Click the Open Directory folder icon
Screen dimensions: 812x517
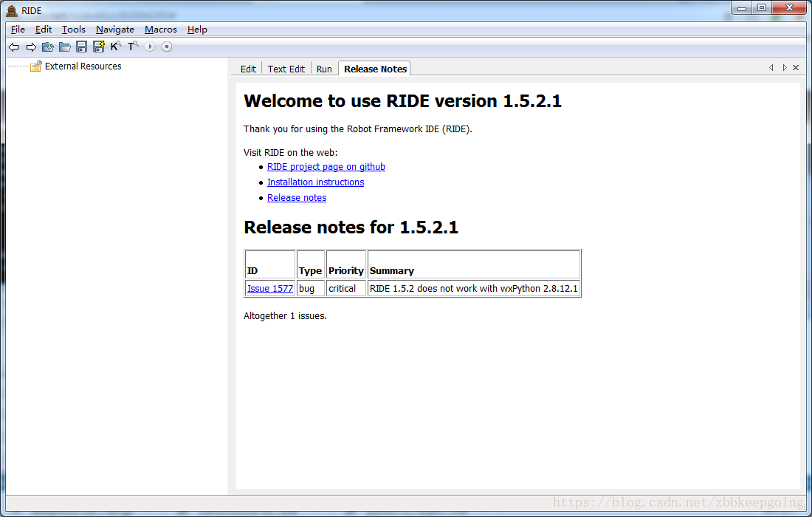point(65,47)
